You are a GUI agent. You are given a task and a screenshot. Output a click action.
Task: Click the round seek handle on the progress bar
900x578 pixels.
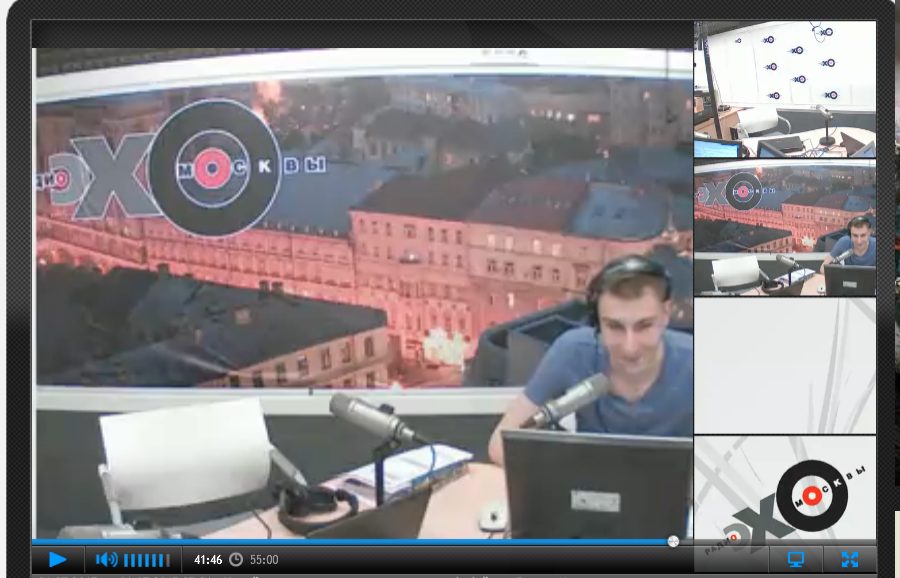point(673,541)
